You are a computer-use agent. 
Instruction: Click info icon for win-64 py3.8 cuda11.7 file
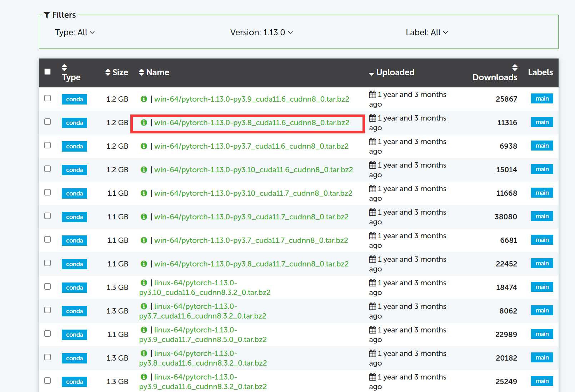tap(144, 264)
